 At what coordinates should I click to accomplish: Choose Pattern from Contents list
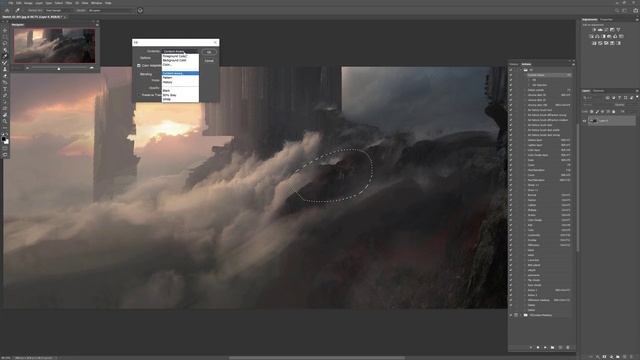tap(180, 78)
